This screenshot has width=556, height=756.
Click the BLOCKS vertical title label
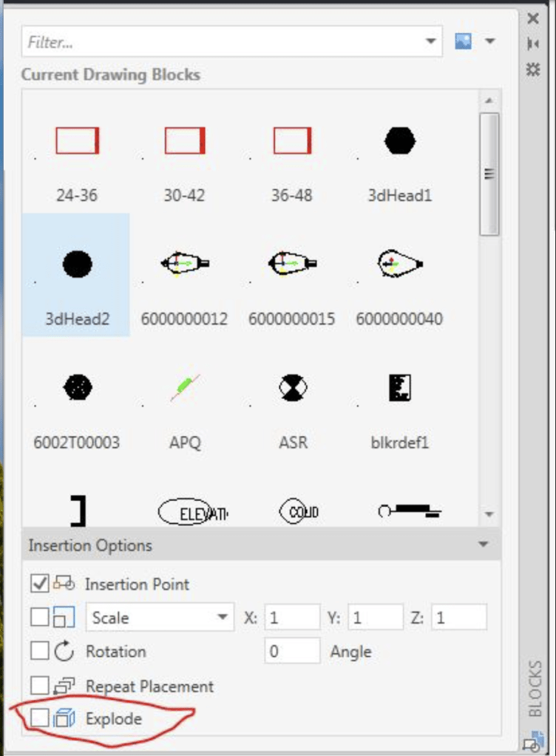[535, 689]
